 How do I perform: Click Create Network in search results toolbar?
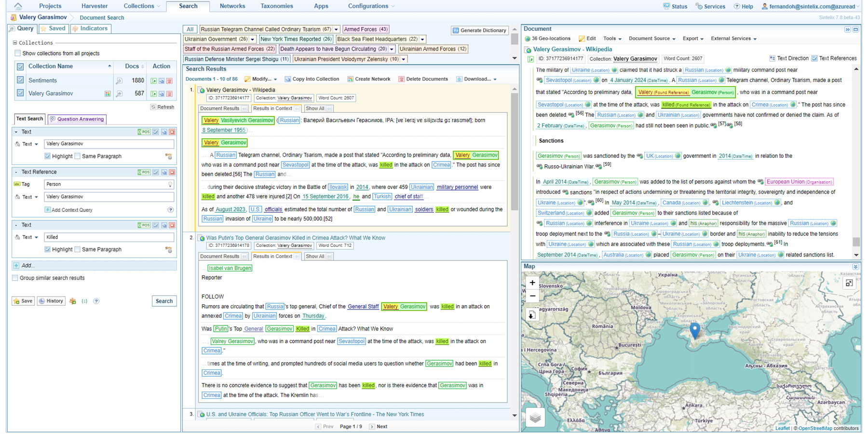[x=369, y=79]
